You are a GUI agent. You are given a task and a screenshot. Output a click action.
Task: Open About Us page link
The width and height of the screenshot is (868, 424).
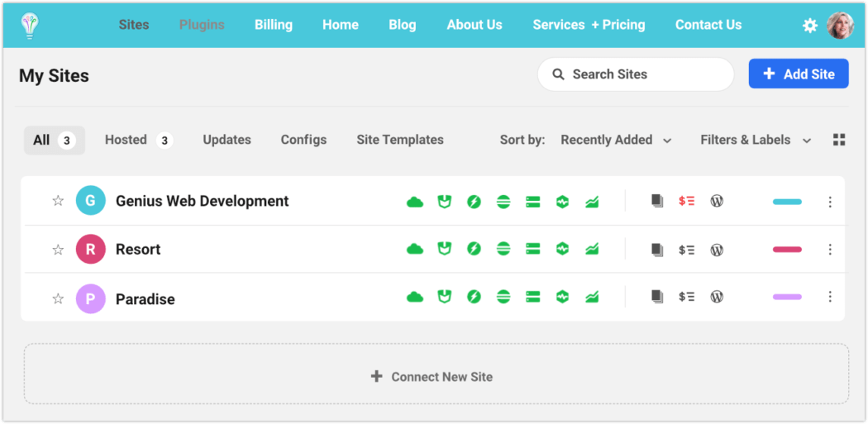pos(475,25)
